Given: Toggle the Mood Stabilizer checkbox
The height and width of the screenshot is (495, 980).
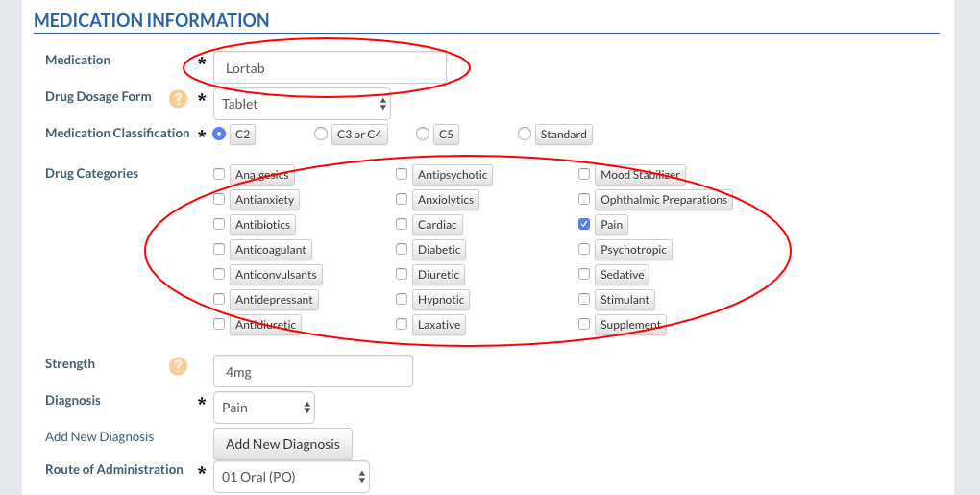Looking at the screenshot, I should point(584,174).
